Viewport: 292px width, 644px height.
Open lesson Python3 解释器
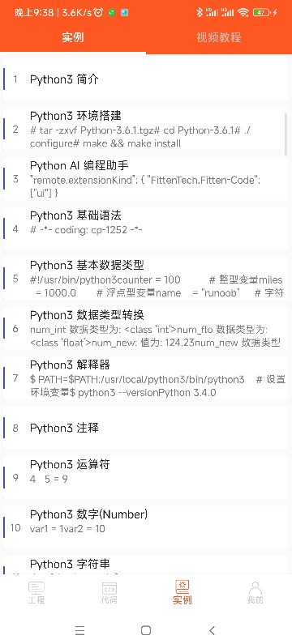[145, 377]
